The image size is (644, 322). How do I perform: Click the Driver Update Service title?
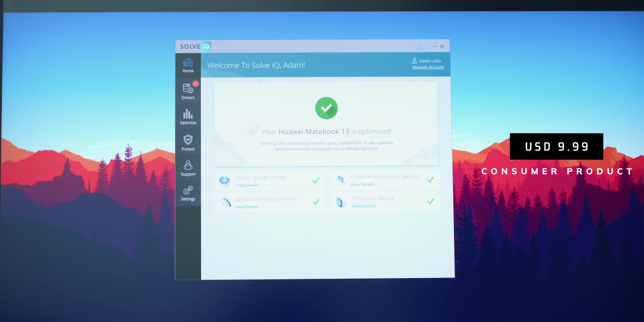tap(261, 177)
